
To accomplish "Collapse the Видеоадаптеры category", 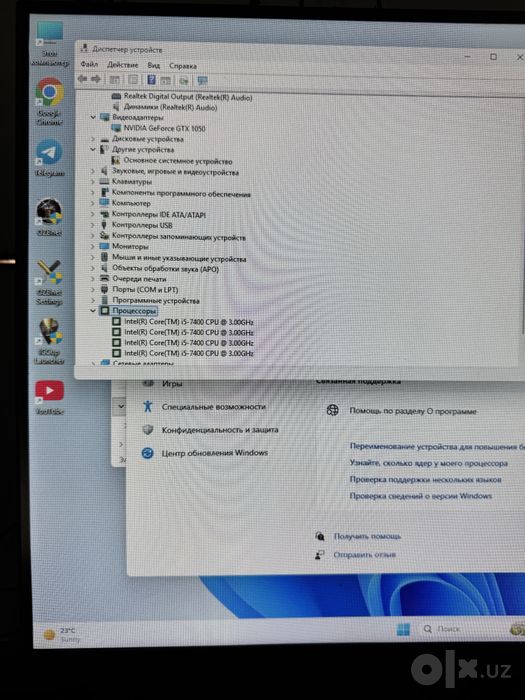I will point(93,117).
